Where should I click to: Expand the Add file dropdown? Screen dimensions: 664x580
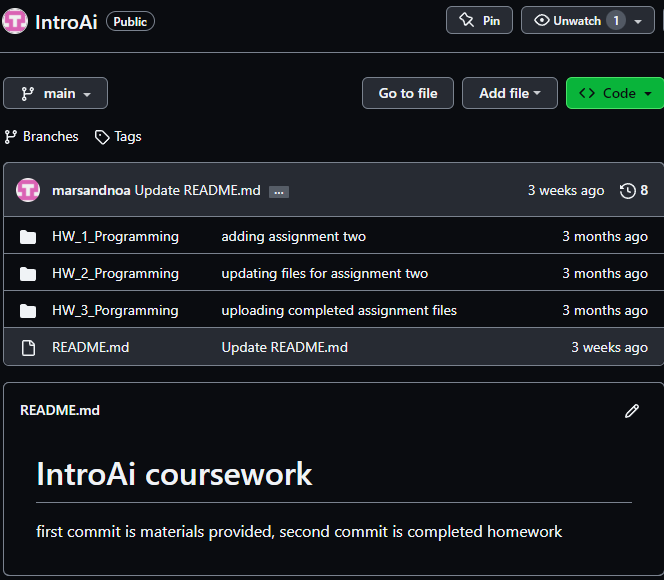click(x=509, y=93)
